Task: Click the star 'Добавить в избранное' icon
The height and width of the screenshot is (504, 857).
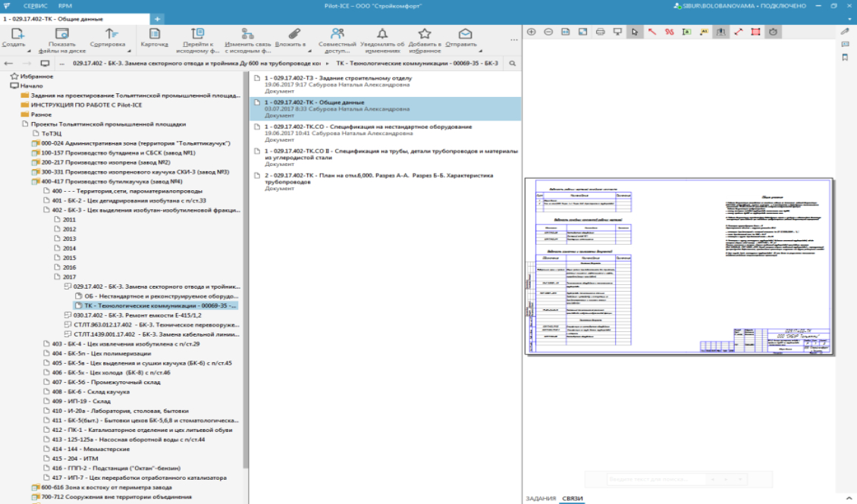Action: (425, 33)
